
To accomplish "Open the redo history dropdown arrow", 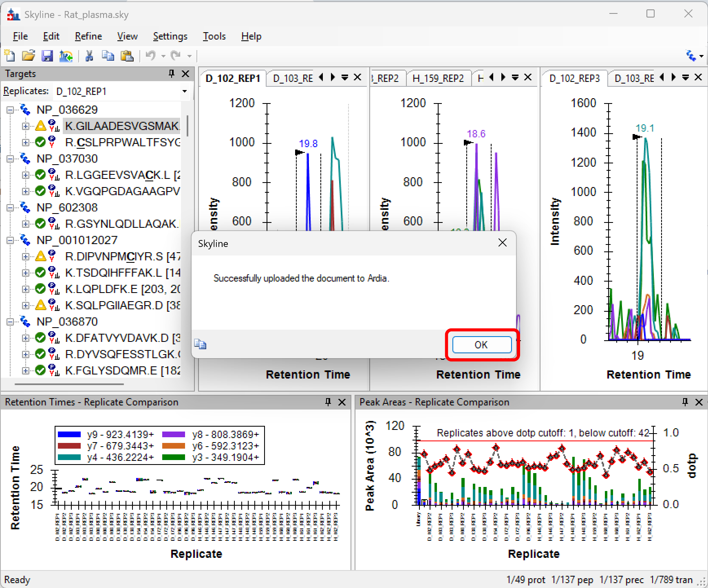I will pyautogui.click(x=189, y=56).
